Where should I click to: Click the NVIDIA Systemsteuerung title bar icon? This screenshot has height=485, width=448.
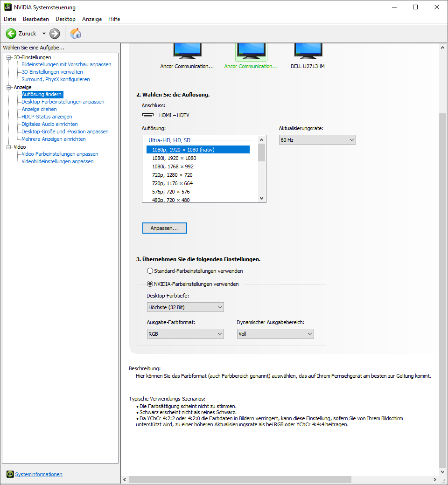[8, 7]
